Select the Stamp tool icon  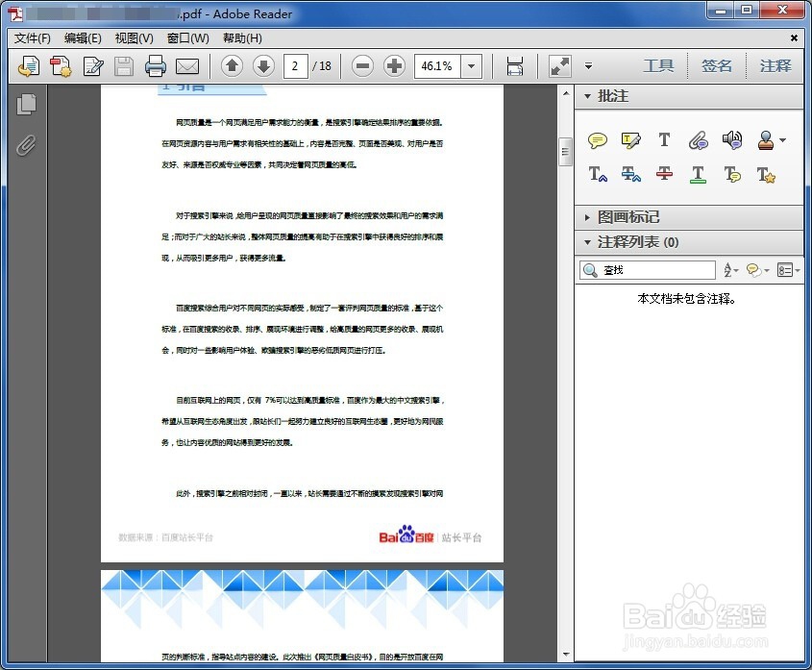pos(765,140)
